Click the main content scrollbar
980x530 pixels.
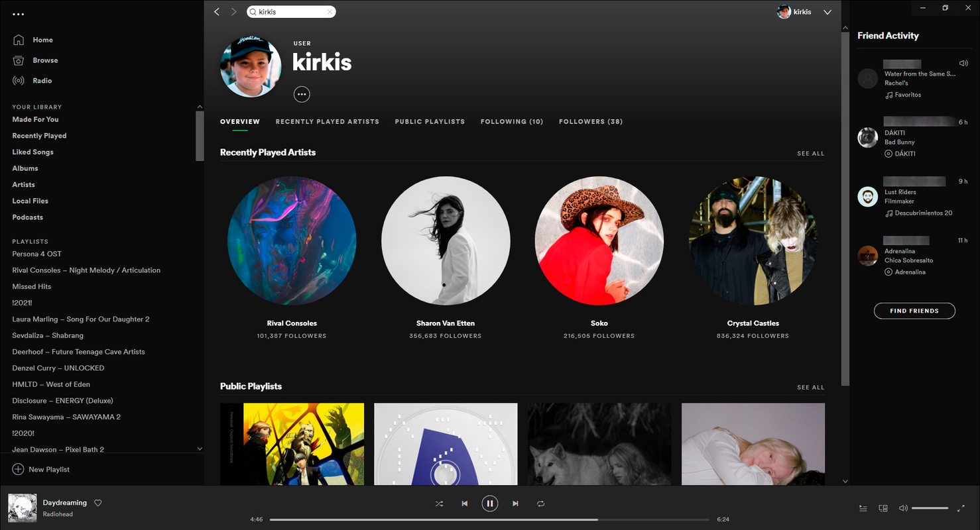(845, 209)
